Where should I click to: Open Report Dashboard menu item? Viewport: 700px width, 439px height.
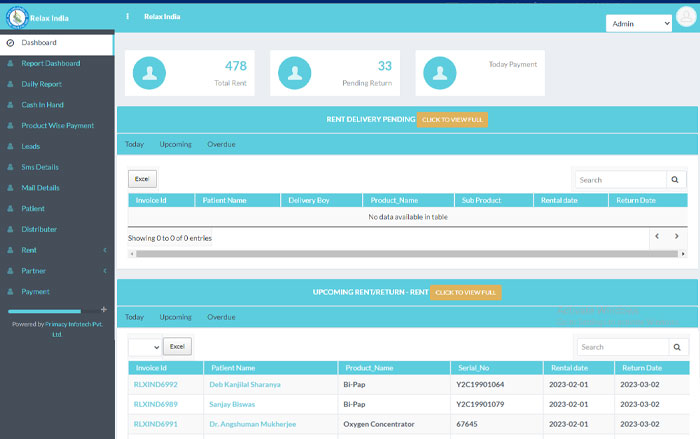tap(51, 63)
